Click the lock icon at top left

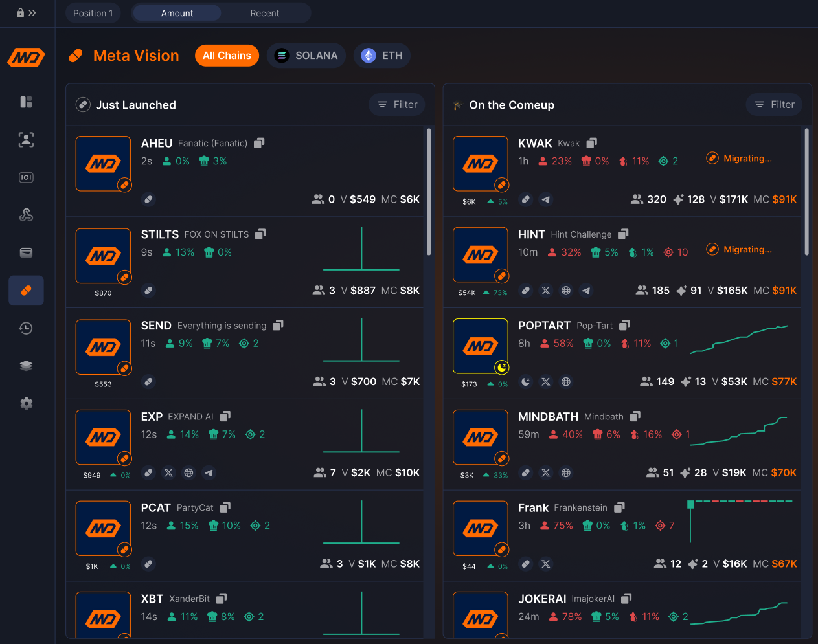click(x=20, y=13)
